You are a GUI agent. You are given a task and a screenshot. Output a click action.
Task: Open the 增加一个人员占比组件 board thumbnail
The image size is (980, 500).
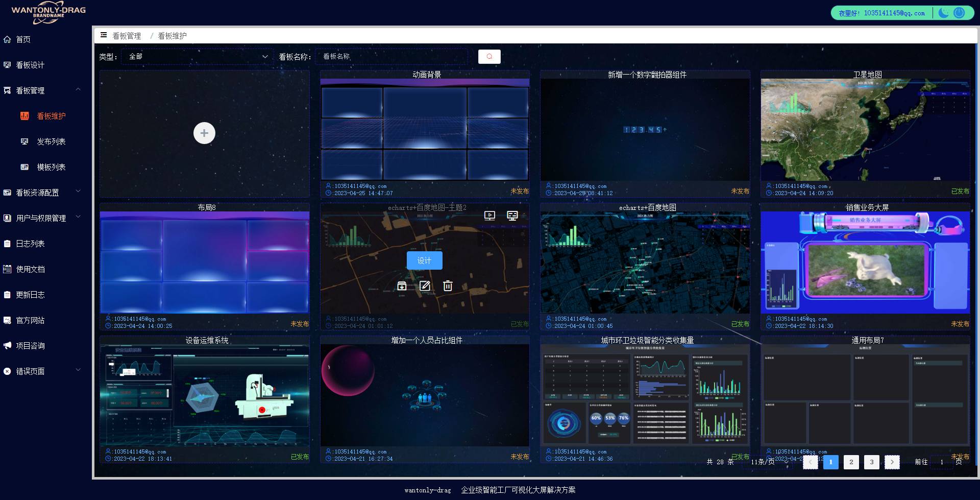click(x=425, y=395)
